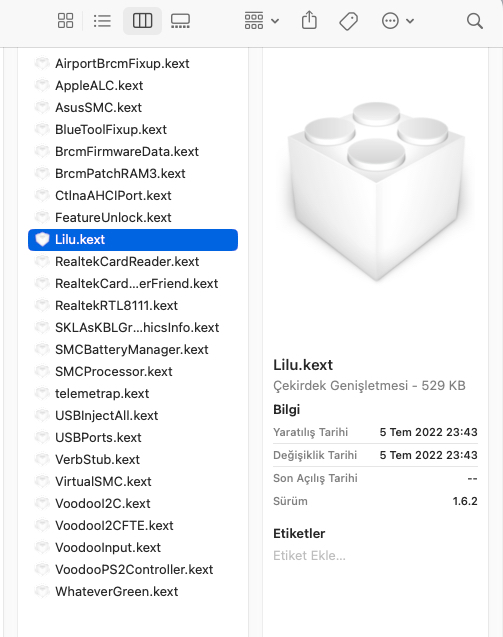This screenshot has width=503, height=637.
Task: Select VoodooI2C.kext file
Action: click(x=133, y=503)
